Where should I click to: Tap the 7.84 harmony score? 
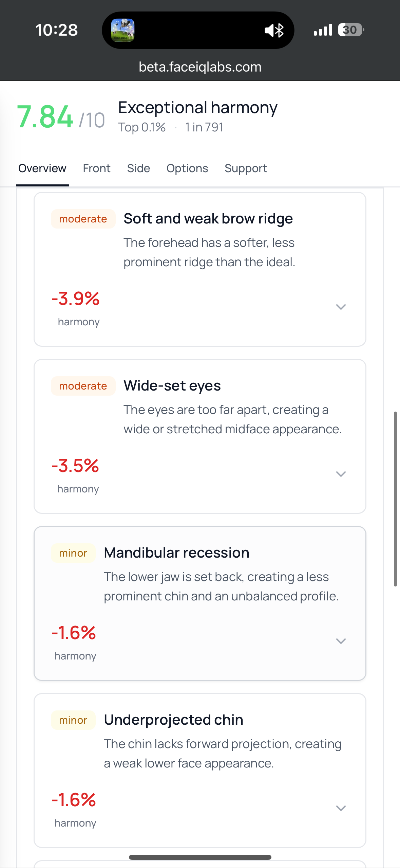coord(45,117)
